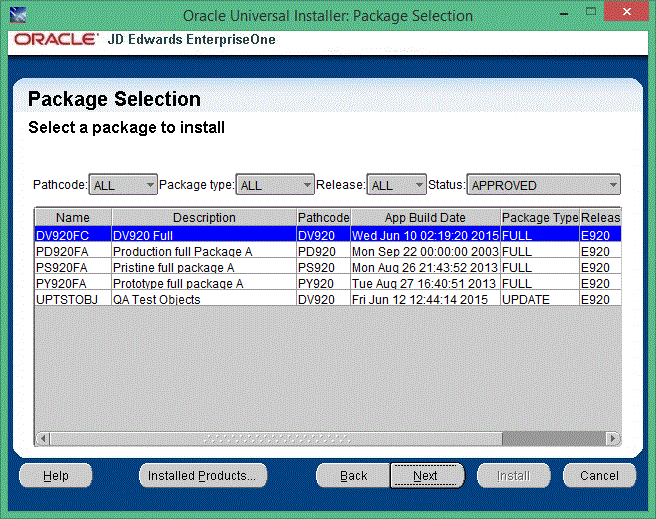
Task: Go Back to the previous step
Action: (353, 476)
